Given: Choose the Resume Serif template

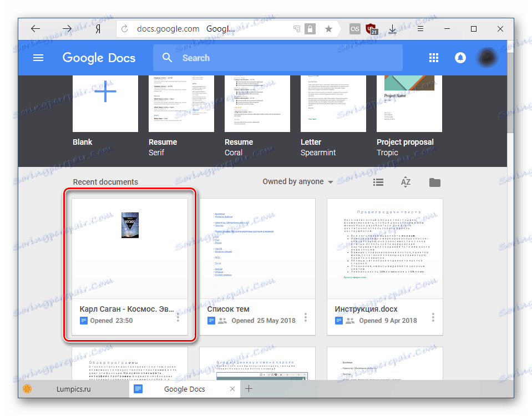Looking at the screenshot, I should 181,104.
